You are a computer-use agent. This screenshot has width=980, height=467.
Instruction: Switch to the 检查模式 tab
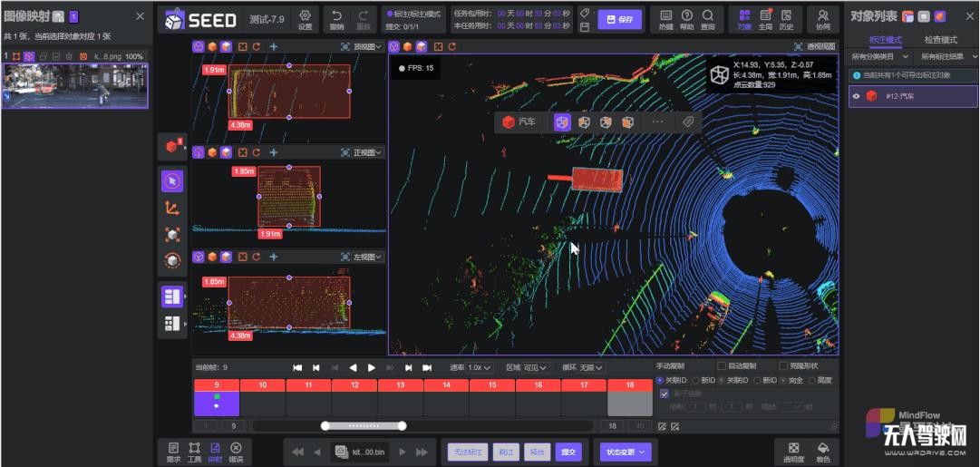940,40
